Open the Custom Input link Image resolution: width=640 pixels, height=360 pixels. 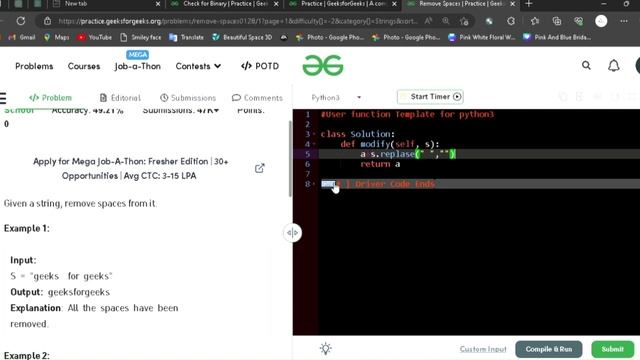[483, 349]
